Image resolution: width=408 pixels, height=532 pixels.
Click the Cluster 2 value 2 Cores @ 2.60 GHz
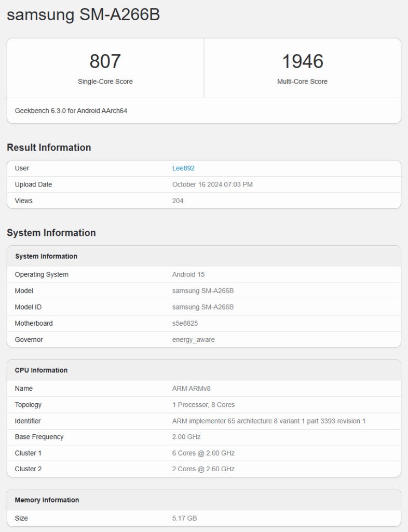tap(203, 469)
